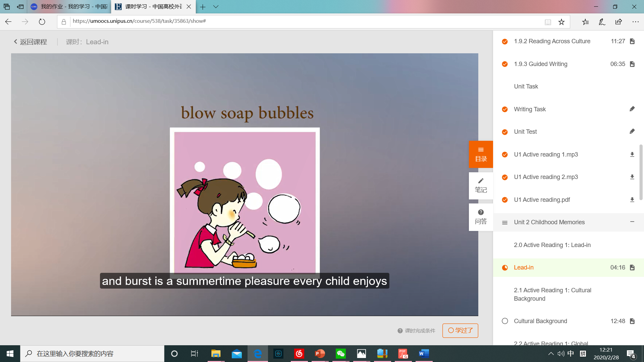Return to course via 返回课程
The height and width of the screenshot is (362, 644).
click(x=30, y=42)
